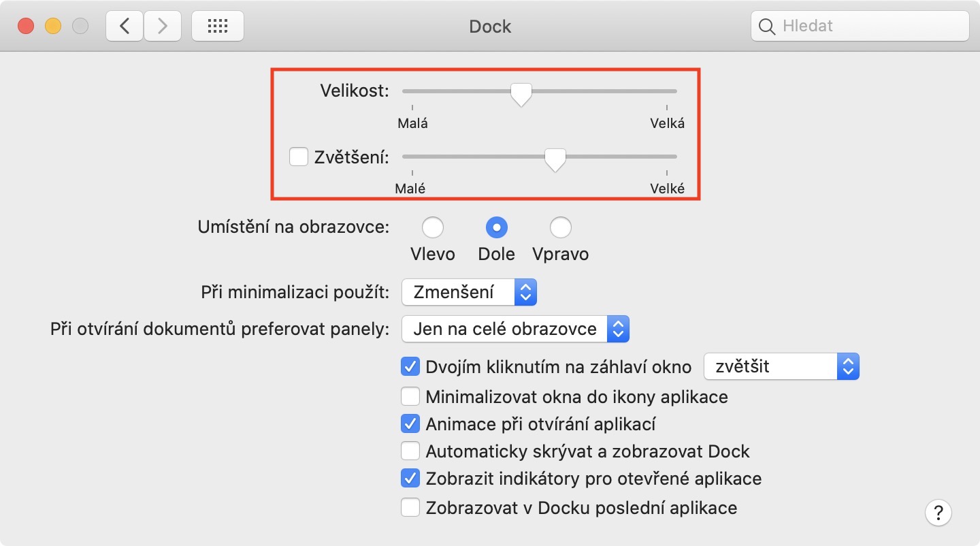980x546 pixels.
Task: Enable Zobrazovat v Docku poslední aplikace
Action: click(x=410, y=507)
